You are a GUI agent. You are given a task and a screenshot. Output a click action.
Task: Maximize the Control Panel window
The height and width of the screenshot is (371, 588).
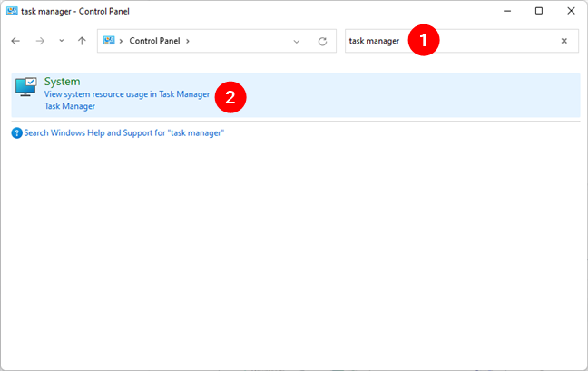point(539,11)
